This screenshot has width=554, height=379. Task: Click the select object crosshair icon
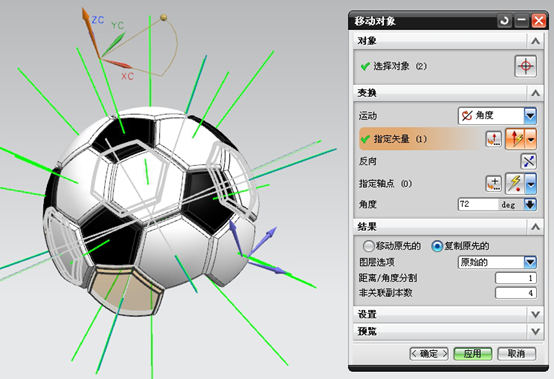[x=525, y=66]
